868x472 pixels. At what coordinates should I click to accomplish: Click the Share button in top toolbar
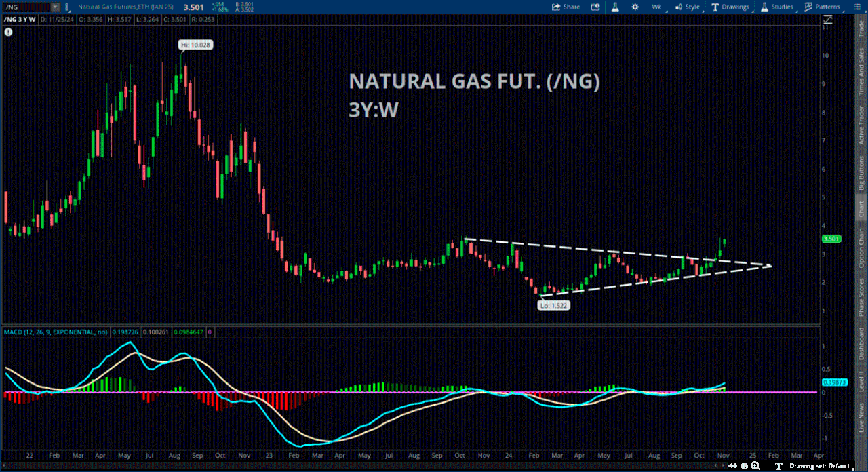(x=566, y=7)
